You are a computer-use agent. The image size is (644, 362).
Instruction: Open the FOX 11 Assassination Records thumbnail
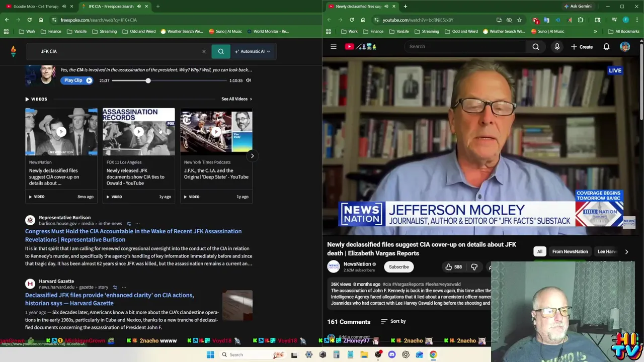pos(139,132)
